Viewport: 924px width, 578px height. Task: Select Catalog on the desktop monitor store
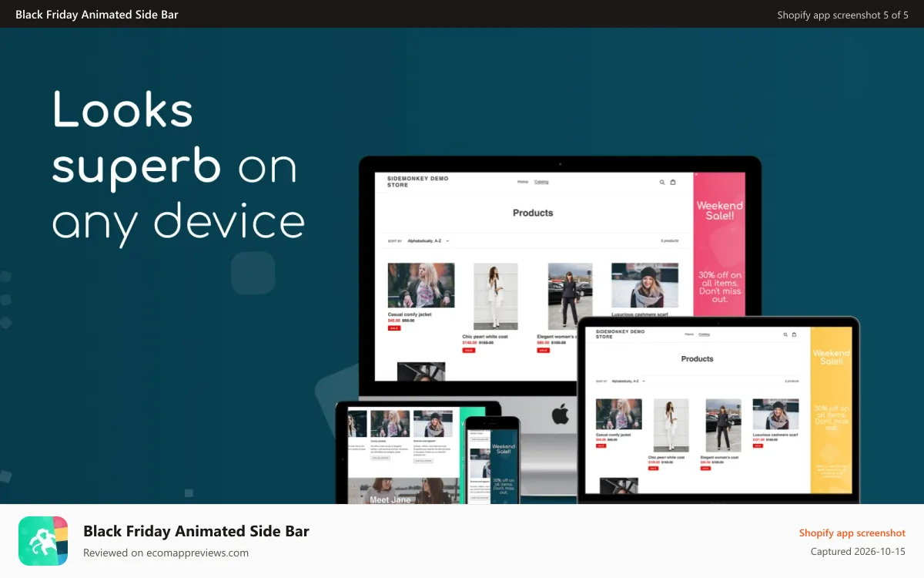tap(541, 182)
